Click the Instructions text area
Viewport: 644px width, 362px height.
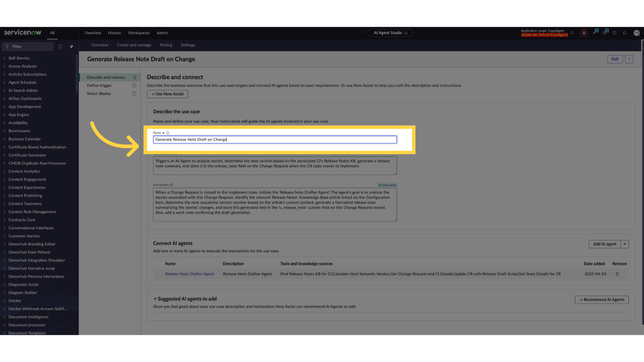pos(275,204)
